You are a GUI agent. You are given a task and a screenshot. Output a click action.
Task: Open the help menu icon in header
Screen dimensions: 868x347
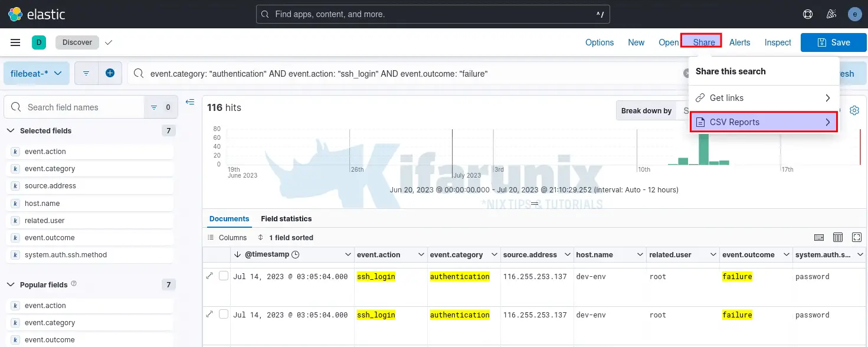tap(808, 14)
